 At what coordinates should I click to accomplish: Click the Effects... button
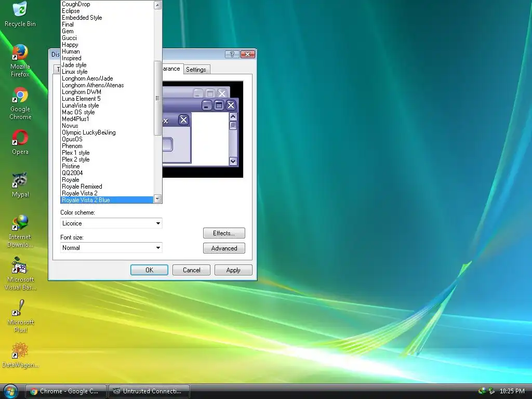coord(224,233)
